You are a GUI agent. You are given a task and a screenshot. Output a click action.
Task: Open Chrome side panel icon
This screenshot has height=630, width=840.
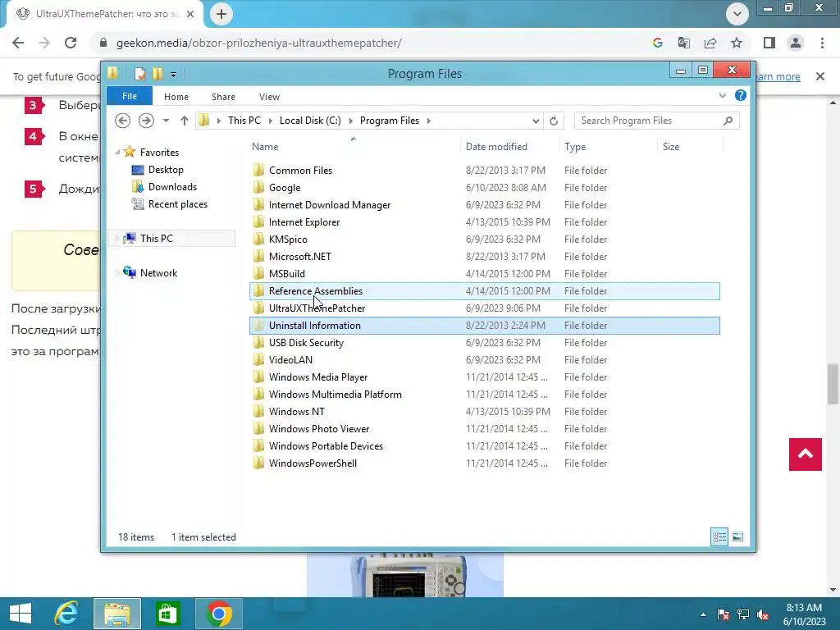(769, 43)
